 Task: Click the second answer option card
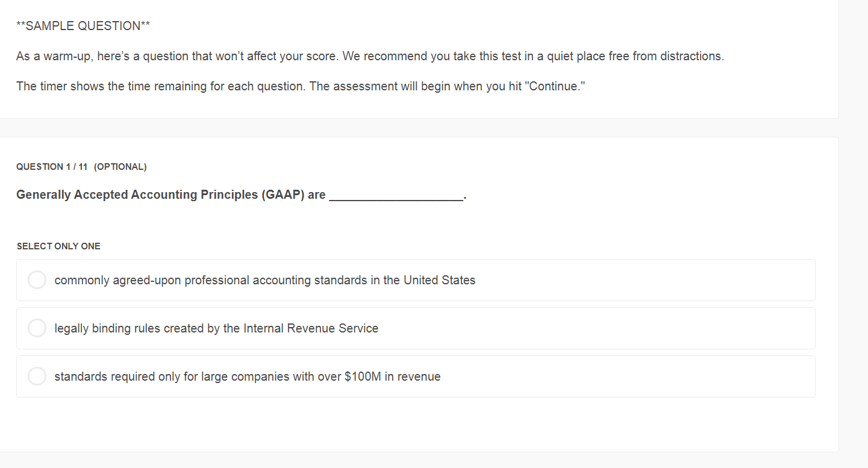416,328
